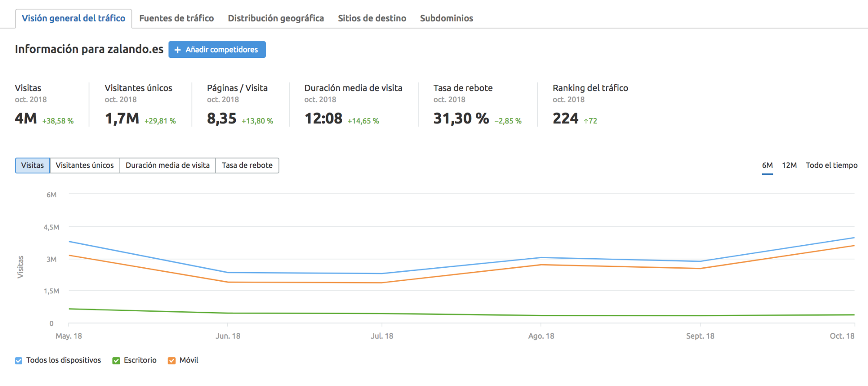Open the Subdominios tab

(x=446, y=18)
